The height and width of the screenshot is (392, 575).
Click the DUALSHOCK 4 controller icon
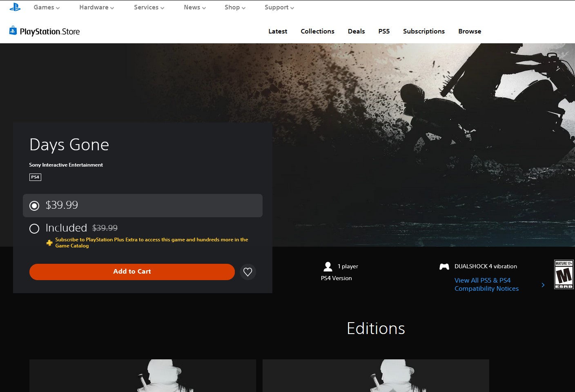[x=444, y=267]
